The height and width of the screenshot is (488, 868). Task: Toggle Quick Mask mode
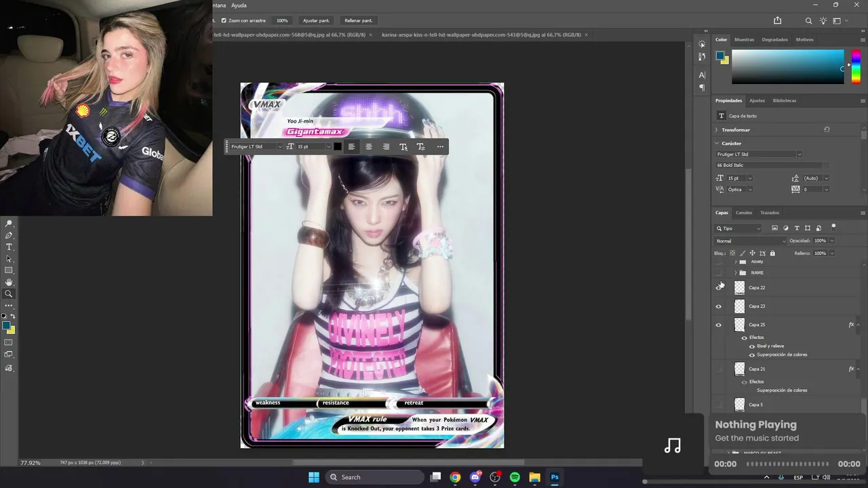point(9,342)
